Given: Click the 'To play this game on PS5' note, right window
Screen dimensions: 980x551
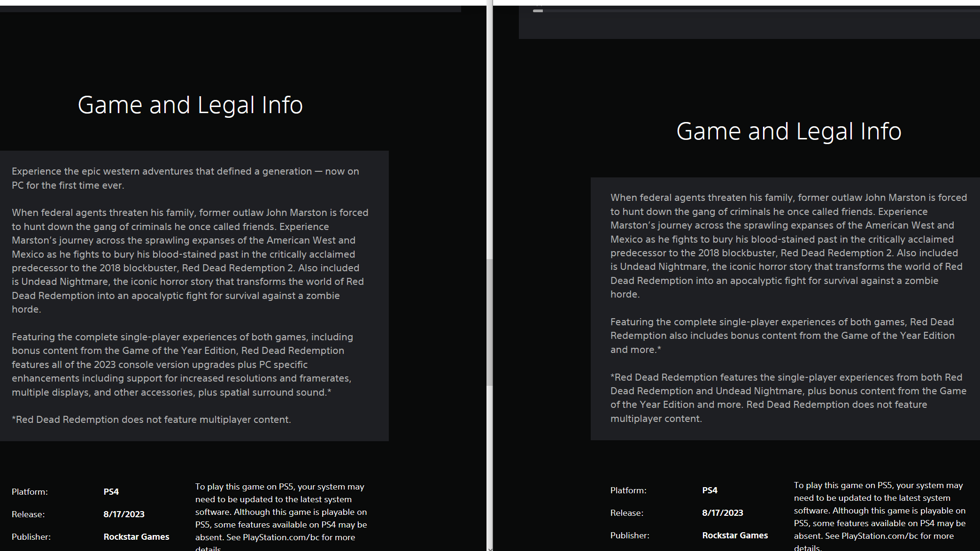Looking at the screenshot, I should pos(880,515).
